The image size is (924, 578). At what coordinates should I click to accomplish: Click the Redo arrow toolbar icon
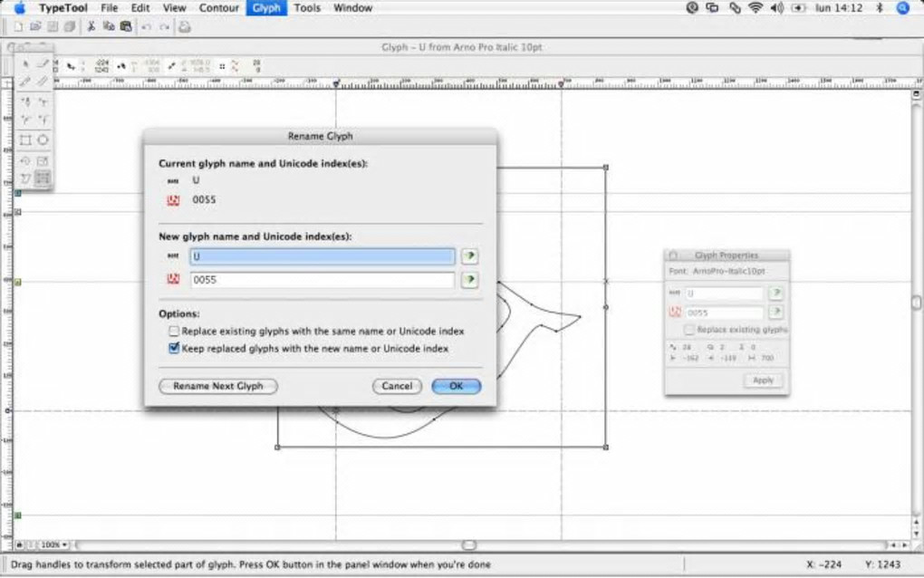164,26
